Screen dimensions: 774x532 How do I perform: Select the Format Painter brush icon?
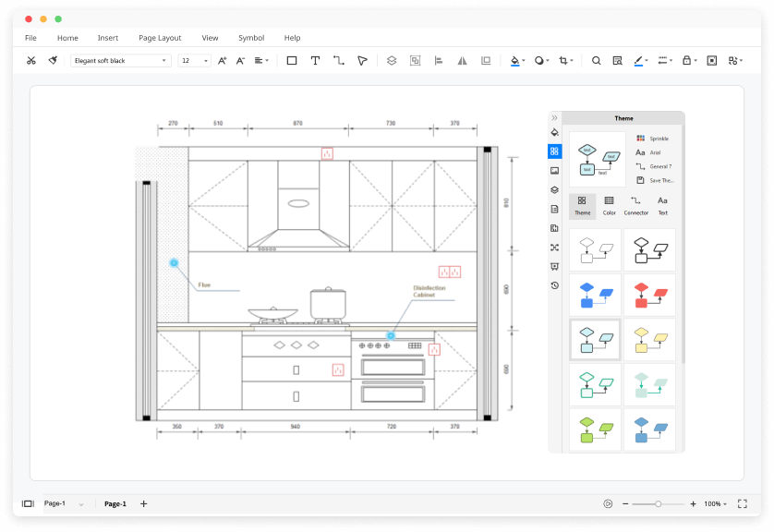pyautogui.click(x=53, y=61)
